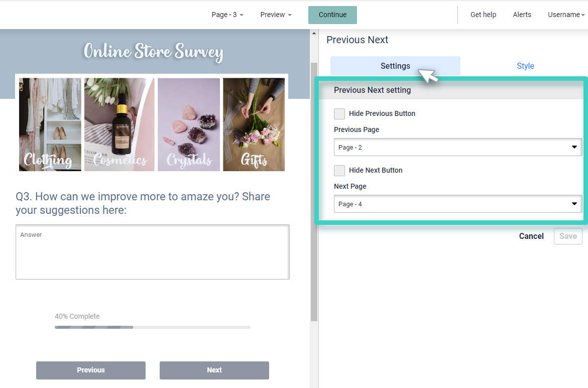Image resolution: width=588 pixels, height=388 pixels.
Task: Open Alerts in the top bar
Action: (x=522, y=15)
